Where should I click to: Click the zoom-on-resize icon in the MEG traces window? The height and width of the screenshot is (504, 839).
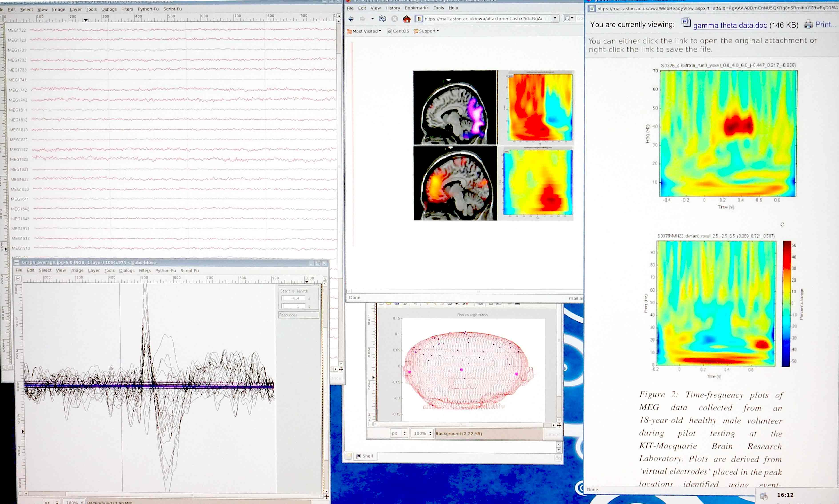(x=339, y=16)
